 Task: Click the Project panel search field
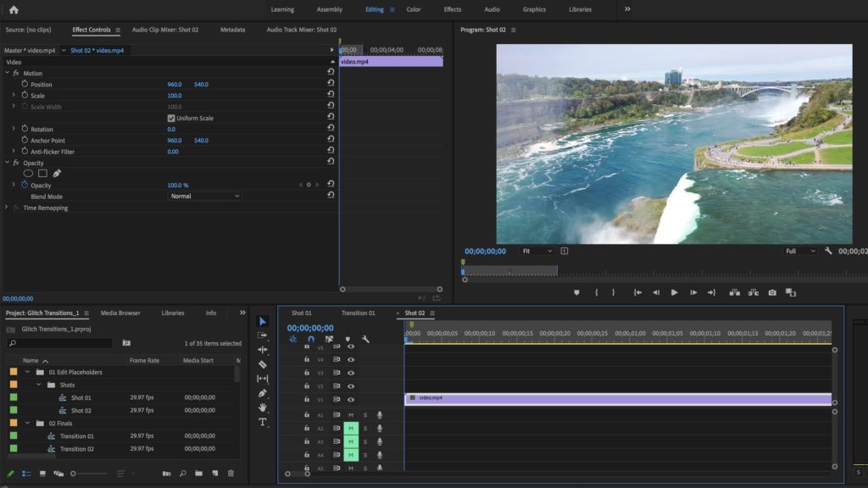[59, 343]
